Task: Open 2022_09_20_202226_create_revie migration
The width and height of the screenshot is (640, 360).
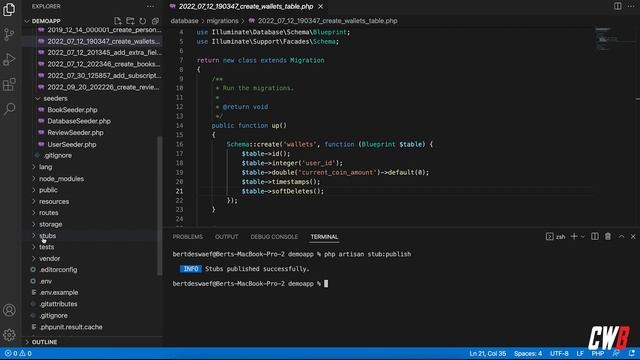Action: click(103, 87)
